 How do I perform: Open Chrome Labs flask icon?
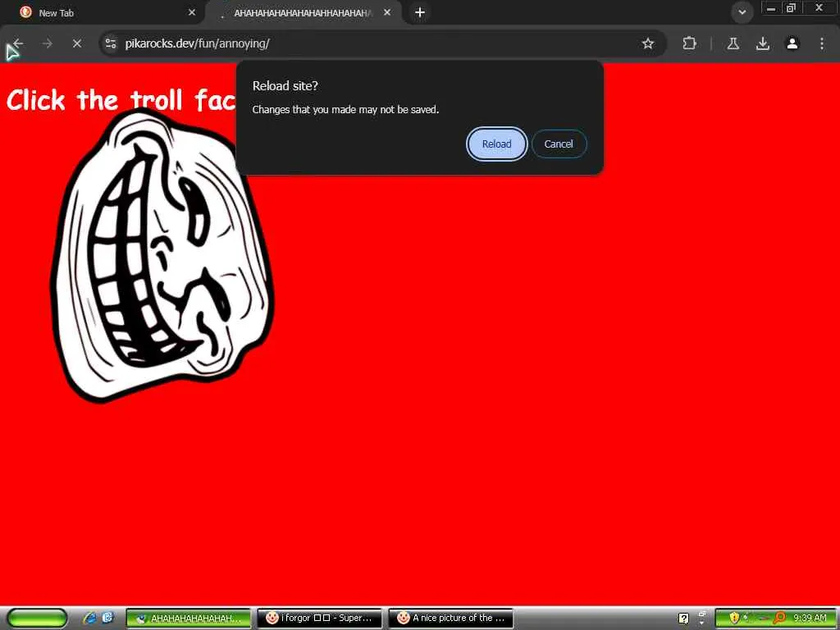pyautogui.click(x=733, y=43)
